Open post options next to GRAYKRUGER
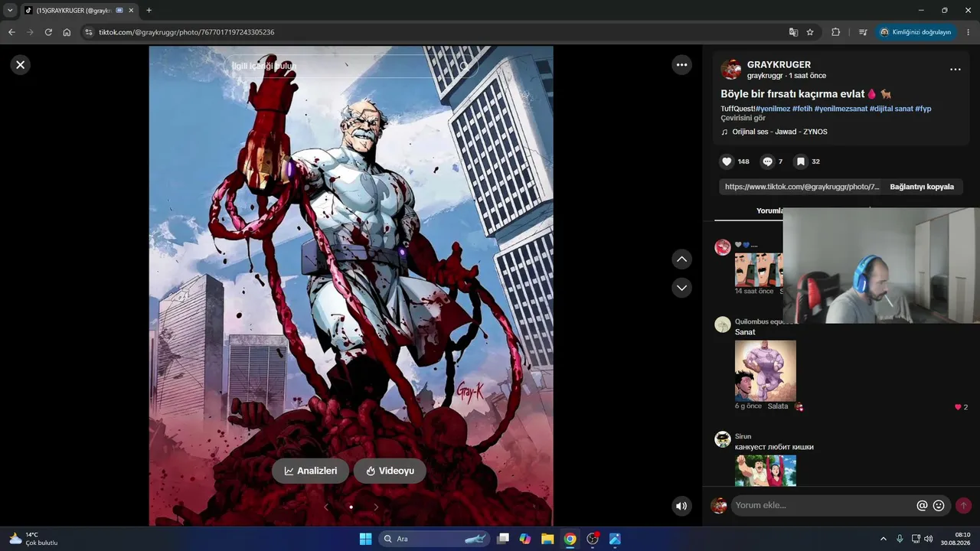This screenshot has height=551, width=980. tap(955, 70)
